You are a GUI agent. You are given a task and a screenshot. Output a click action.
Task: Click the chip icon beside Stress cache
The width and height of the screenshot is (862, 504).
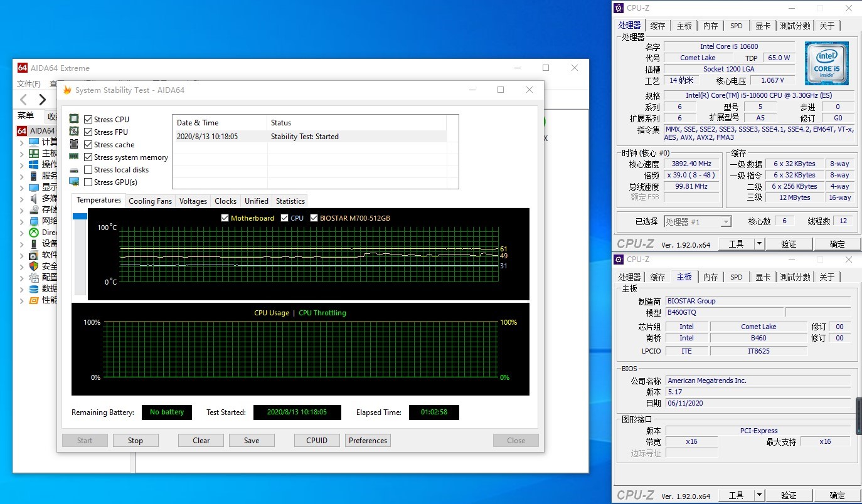[x=74, y=144]
